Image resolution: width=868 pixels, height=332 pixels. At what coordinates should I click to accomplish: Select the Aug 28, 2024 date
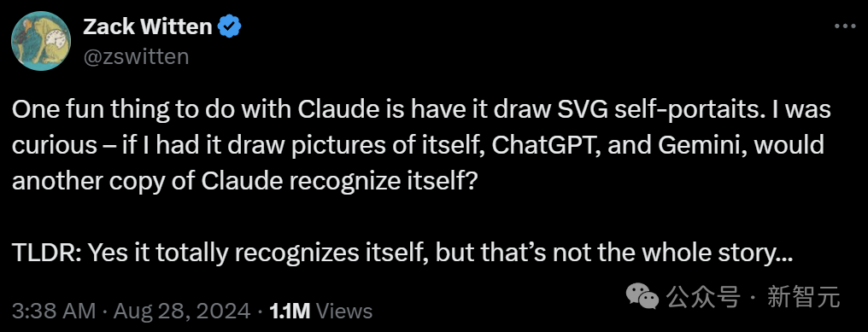pos(182,311)
